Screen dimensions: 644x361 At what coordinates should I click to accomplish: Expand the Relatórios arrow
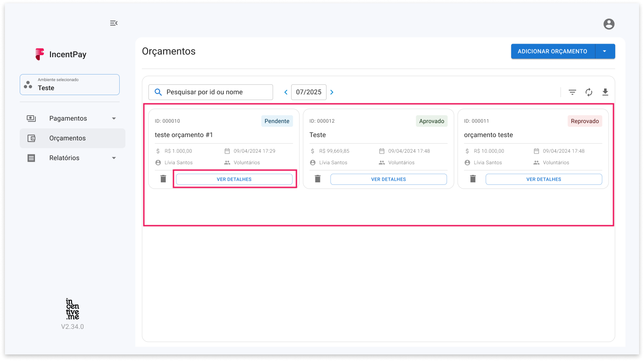(114, 158)
